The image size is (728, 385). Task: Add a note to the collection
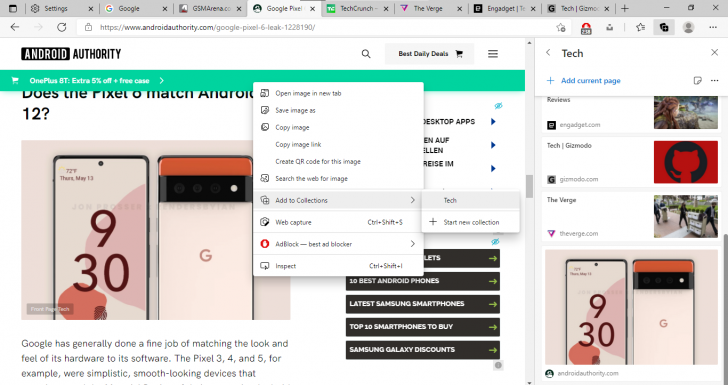pos(697,80)
